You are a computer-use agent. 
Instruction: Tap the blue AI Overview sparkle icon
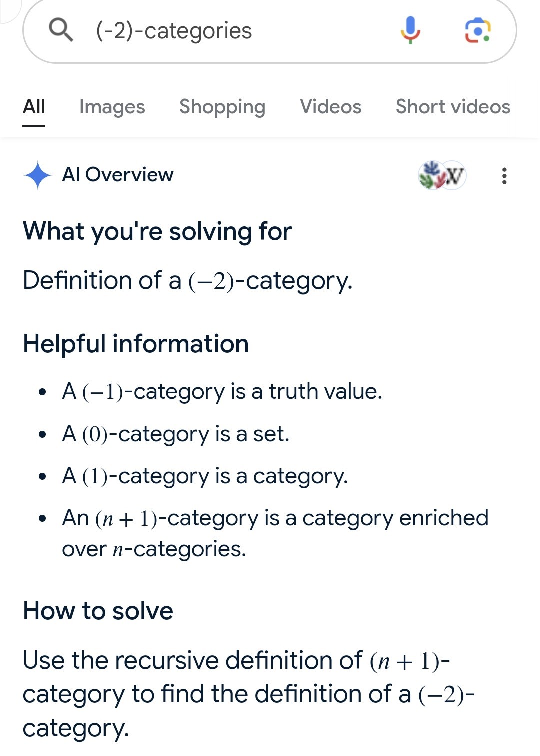coord(37,175)
